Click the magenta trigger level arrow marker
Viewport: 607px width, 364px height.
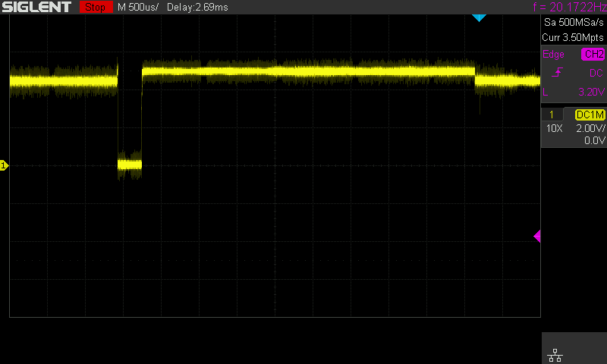point(537,237)
